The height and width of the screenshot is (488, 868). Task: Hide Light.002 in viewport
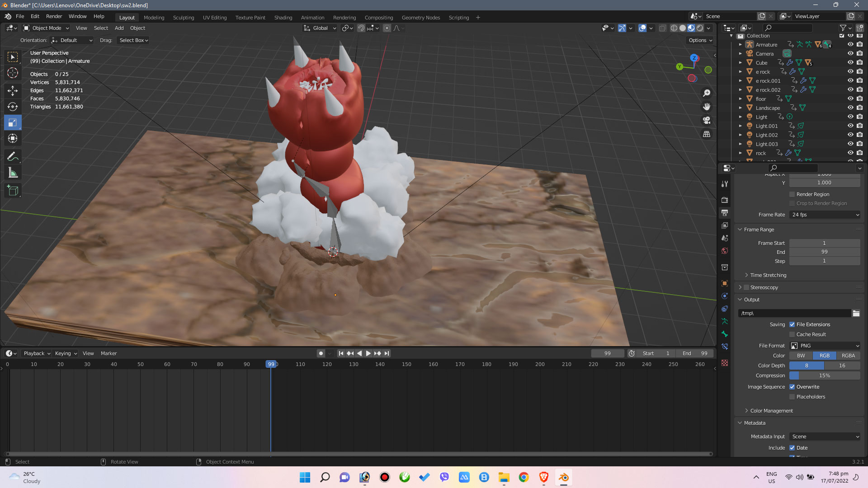pos(850,135)
